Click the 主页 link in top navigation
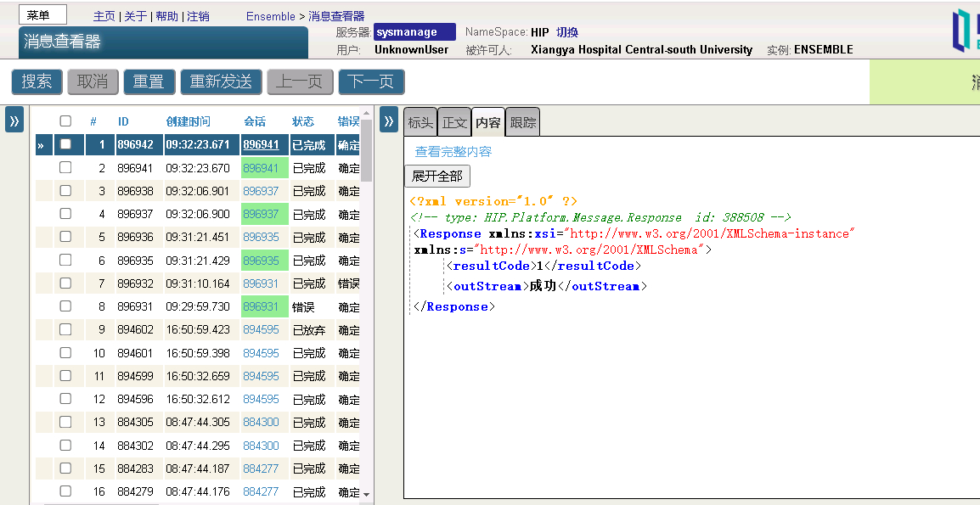 pyautogui.click(x=104, y=16)
